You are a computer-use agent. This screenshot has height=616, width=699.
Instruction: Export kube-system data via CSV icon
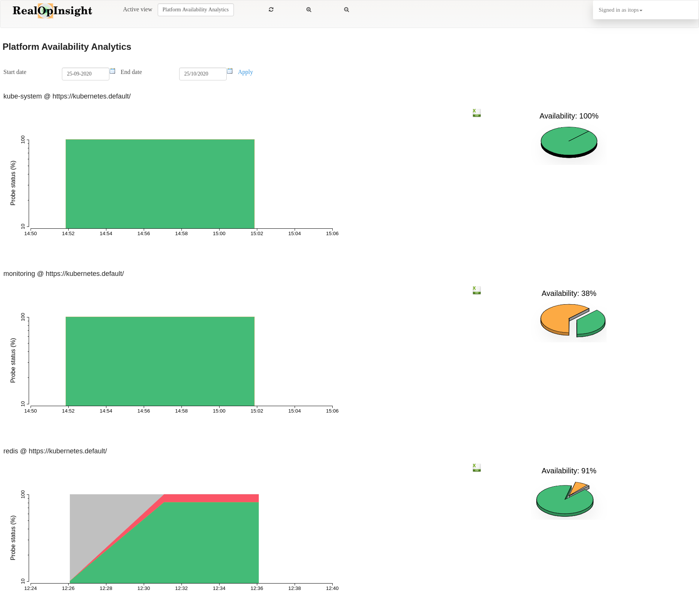(477, 113)
